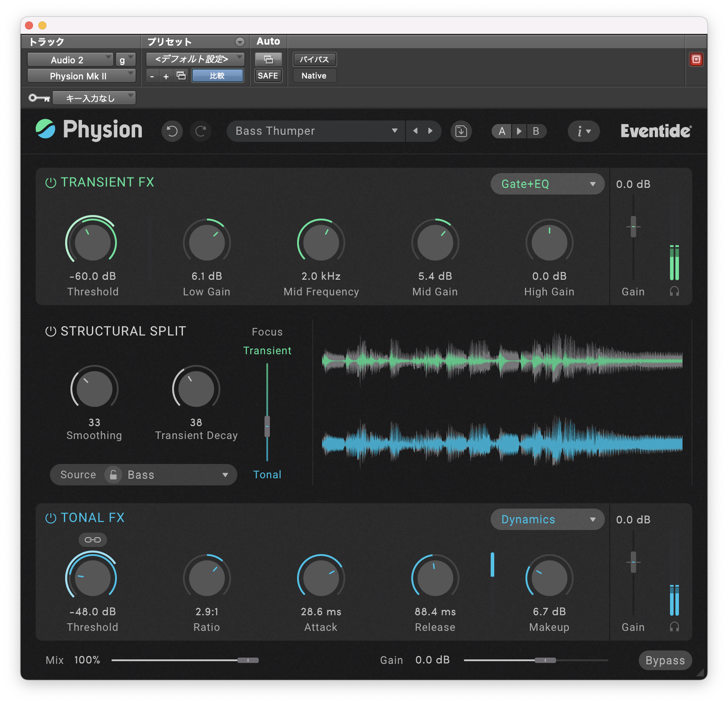This screenshot has width=728, height=704.
Task: Open the Physion Mk II plug-in selector
Action: [81, 76]
